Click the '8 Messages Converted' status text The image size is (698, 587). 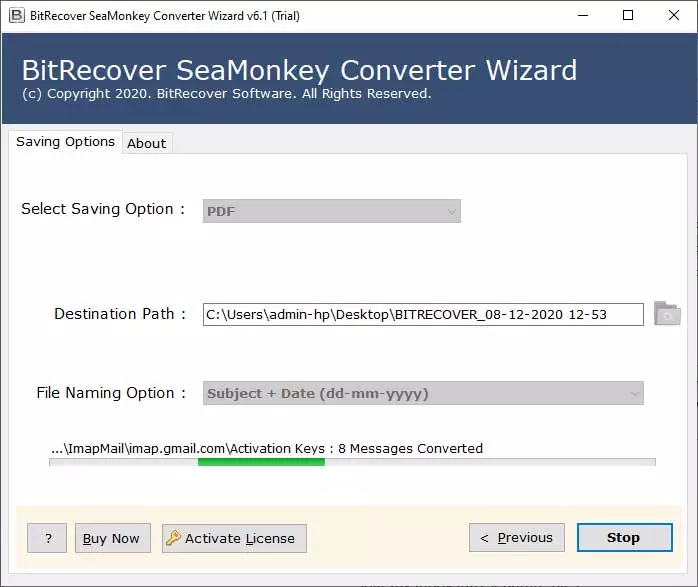click(410, 448)
